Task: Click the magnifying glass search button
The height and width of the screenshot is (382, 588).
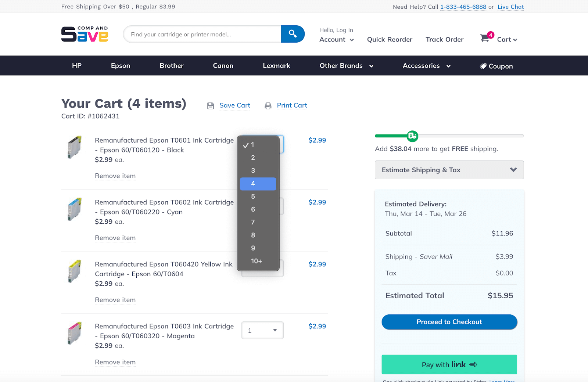Action: tap(293, 34)
